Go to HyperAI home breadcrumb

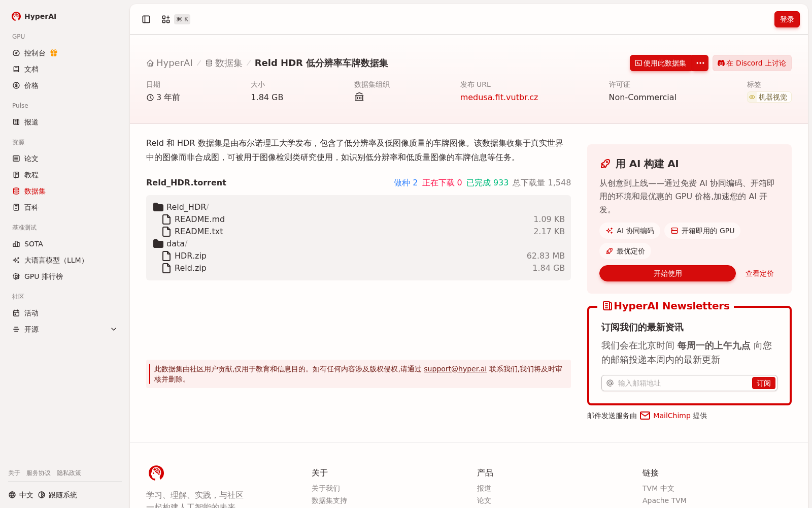pyautogui.click(x=170, y=63)
